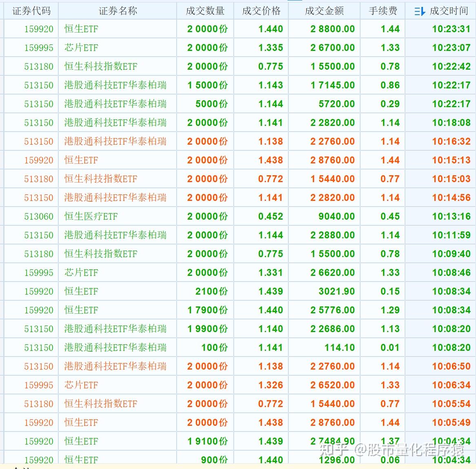Select amount 5720.00
The image size is (476, 469).
click(x=337, y=104)
